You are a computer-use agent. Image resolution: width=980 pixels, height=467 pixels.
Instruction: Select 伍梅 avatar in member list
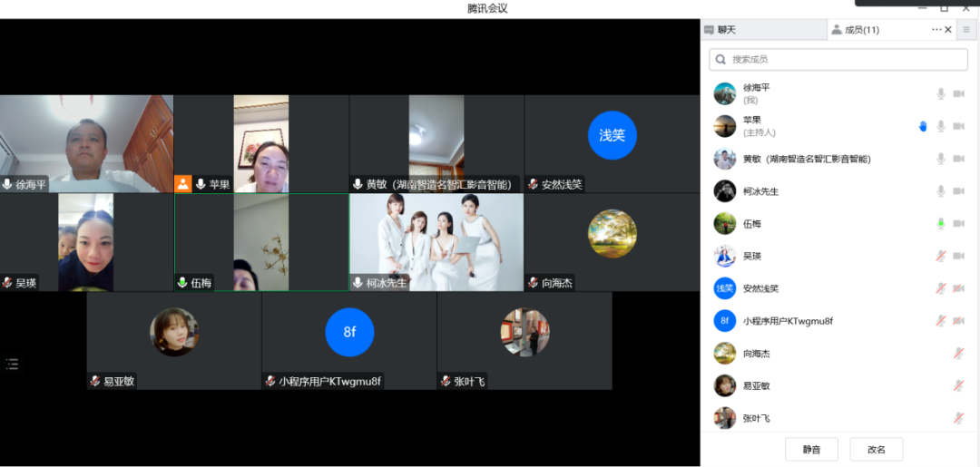point(725,223)
